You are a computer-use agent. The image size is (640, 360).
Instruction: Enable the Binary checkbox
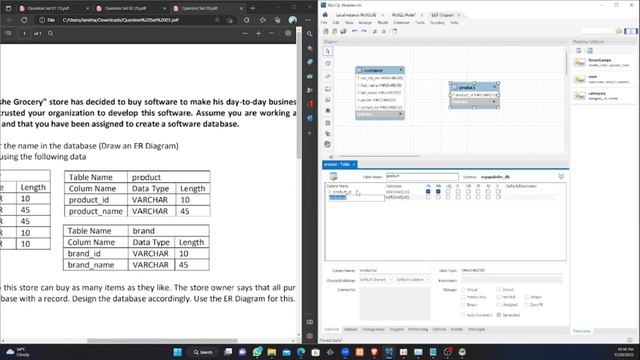click(x=463, y=304)
